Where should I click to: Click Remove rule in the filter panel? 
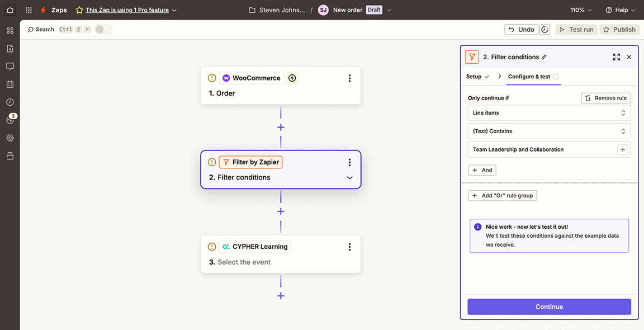605,98
